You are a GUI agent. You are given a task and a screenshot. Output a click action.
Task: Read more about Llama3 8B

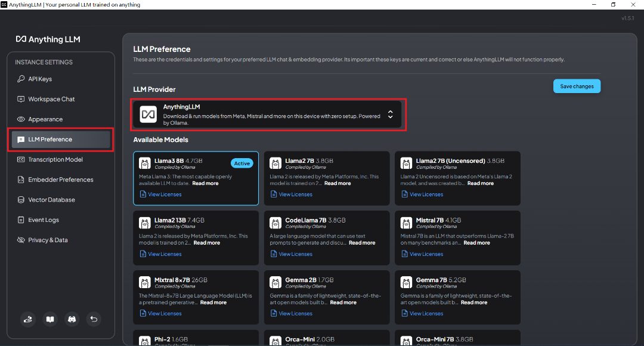tap(205, 183)
